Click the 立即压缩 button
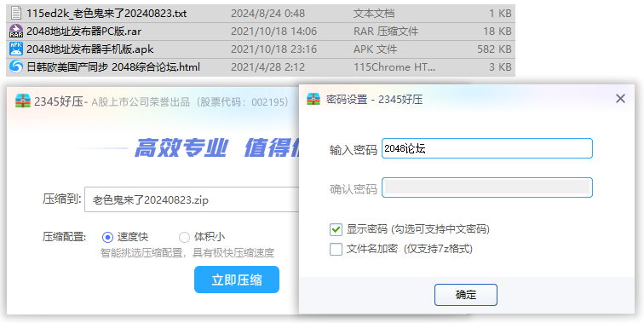 point(237,280)
